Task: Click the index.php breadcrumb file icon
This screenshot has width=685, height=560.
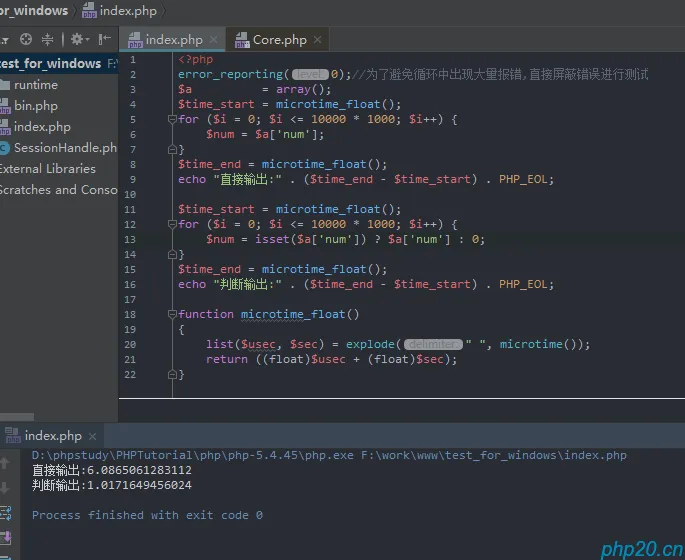Action: click(89, 10)
